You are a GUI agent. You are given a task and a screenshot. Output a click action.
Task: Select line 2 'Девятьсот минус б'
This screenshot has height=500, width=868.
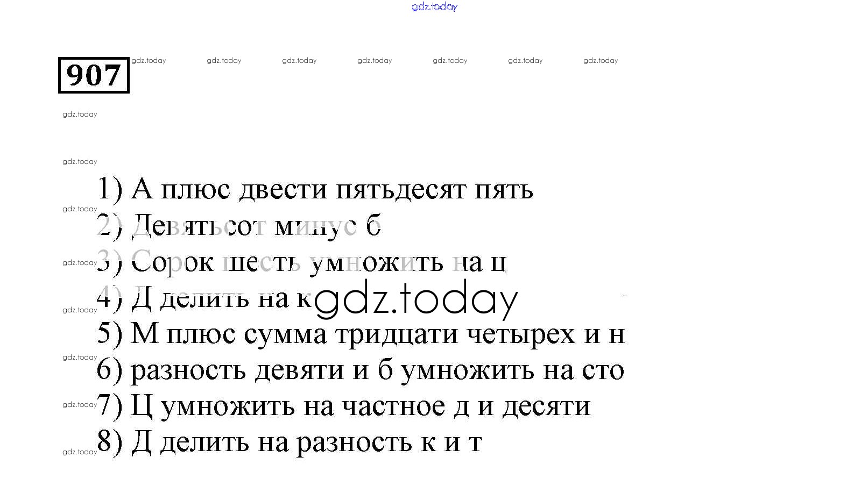pyautogui.click(x=239, y=226)
